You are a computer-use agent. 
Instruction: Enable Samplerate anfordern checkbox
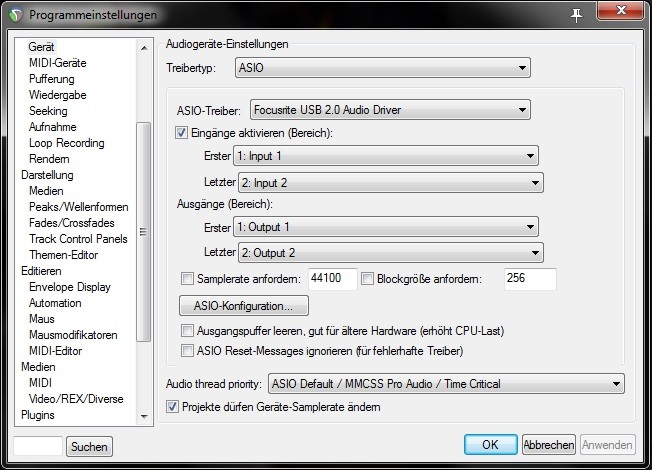click(x=188, y=279)
